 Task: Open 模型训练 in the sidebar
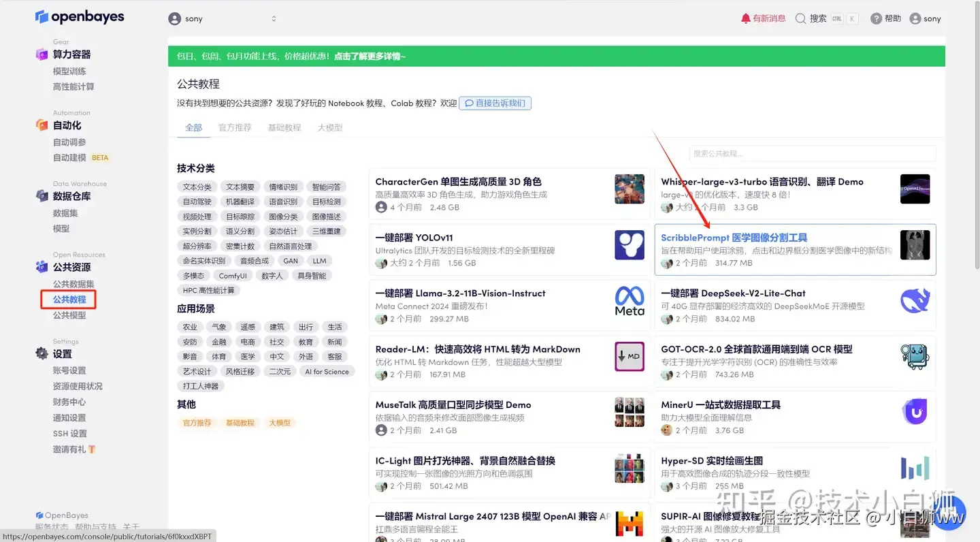pos(69,71)
